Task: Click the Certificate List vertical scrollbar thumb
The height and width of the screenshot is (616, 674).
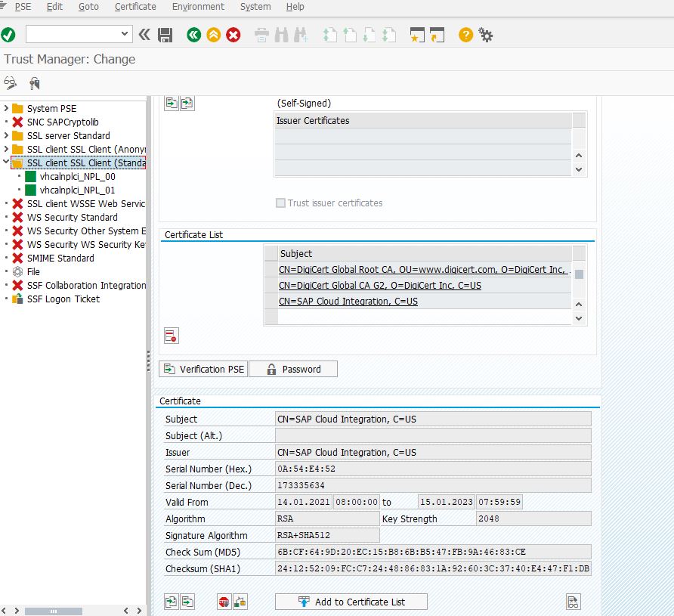Action: (x=579, y=274)
